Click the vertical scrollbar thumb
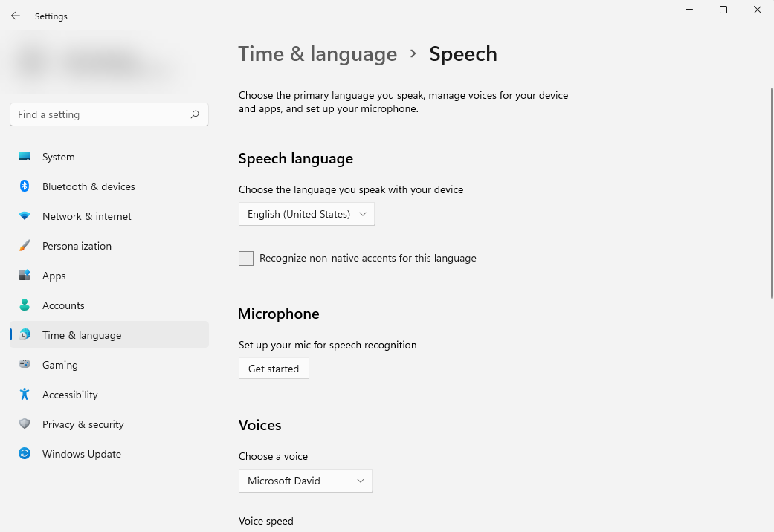 (772, 193)
